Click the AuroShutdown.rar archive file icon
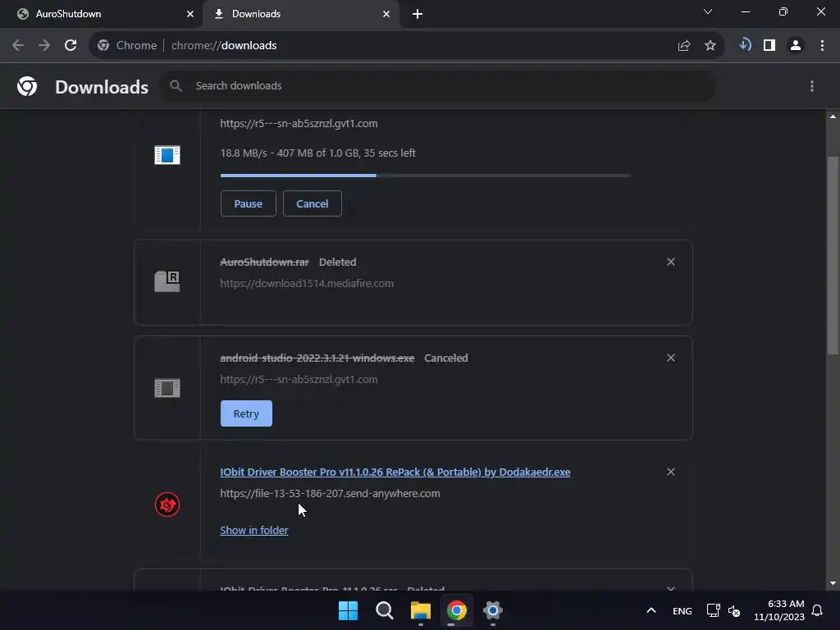 (167, 281)
